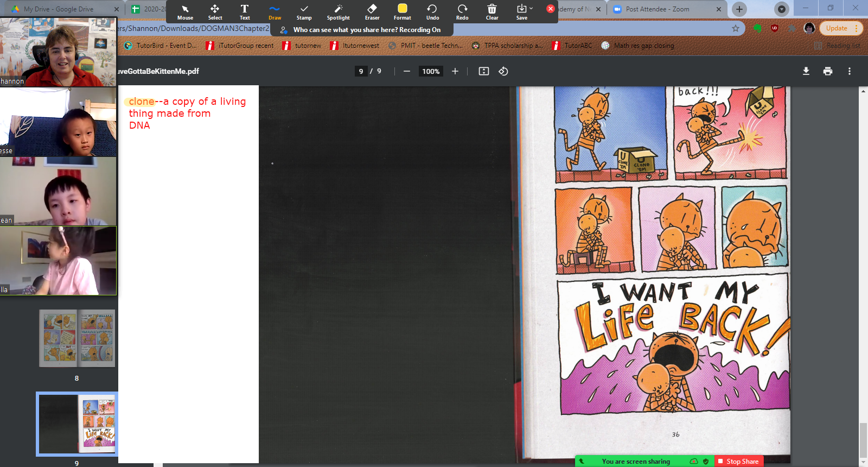Screen dimensions: 868x467
Task: Open Itutornewest bookmark
Action: (355, 46)
